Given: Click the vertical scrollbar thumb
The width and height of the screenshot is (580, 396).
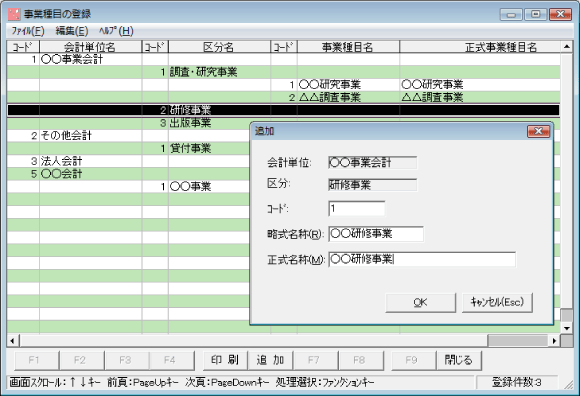Looking at the screenshot, I should coord(567,315).
